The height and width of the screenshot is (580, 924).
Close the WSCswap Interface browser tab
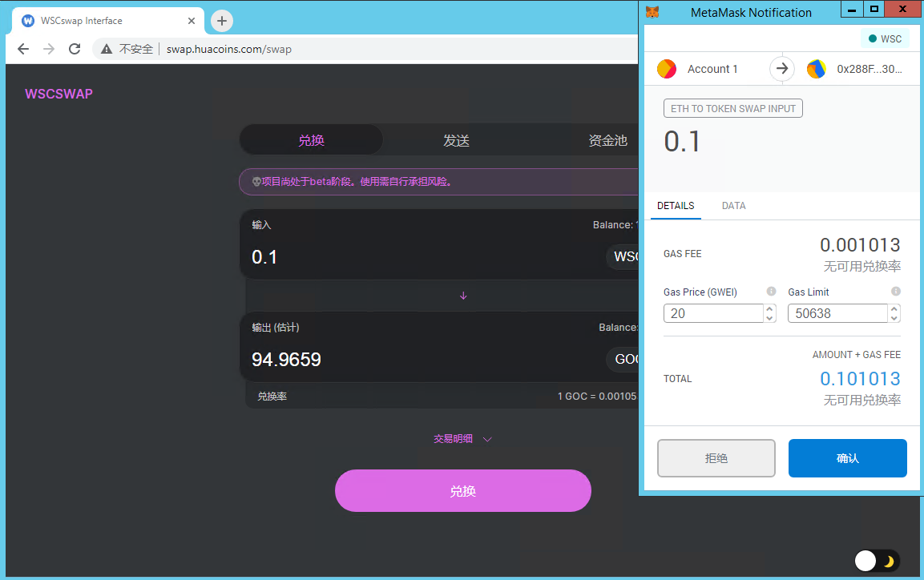pyautogui.click(x=192, y=21)
